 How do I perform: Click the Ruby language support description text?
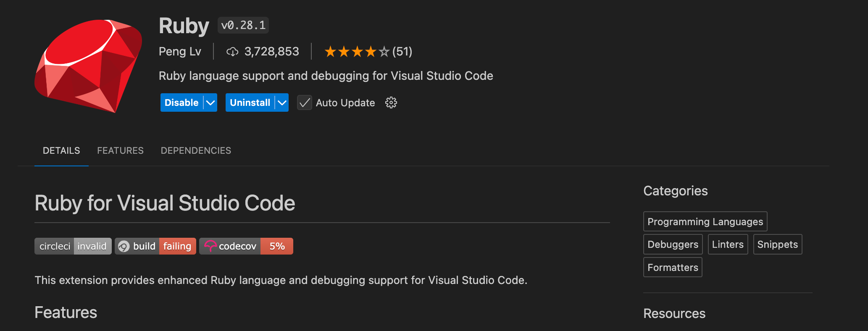[326, 76]
